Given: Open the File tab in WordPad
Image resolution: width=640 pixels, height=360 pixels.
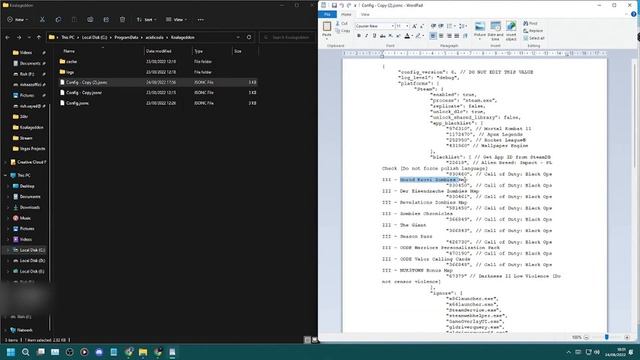Looking at the screenshot, I should [x=327, y=14].
